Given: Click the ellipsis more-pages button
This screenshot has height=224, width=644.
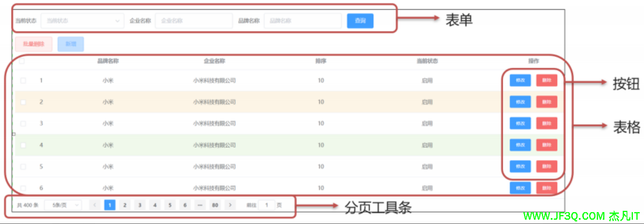Looking at the screenshot, I should [200, 205].
